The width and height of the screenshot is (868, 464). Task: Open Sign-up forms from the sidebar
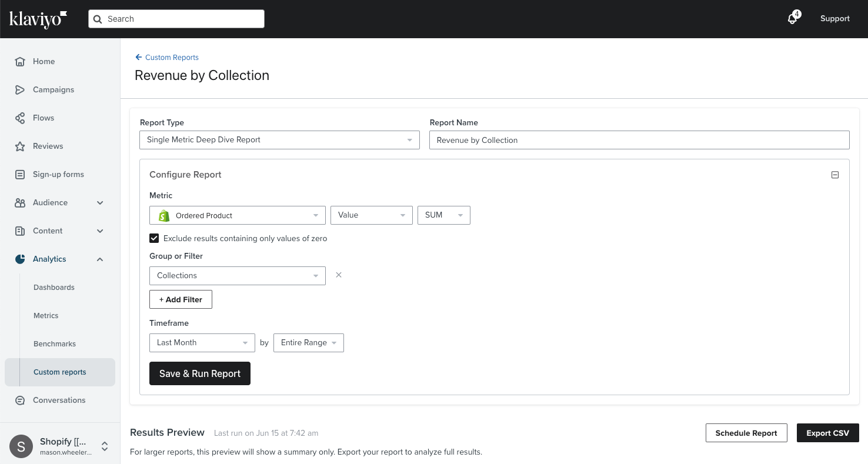pos(58,174)
